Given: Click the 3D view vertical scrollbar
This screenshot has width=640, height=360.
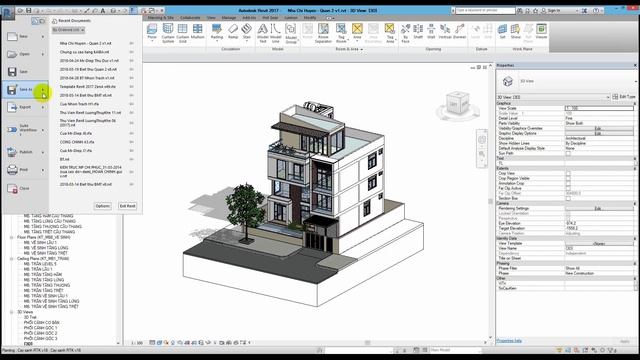Looking at the screenshot, I should (x=491, y=202).
